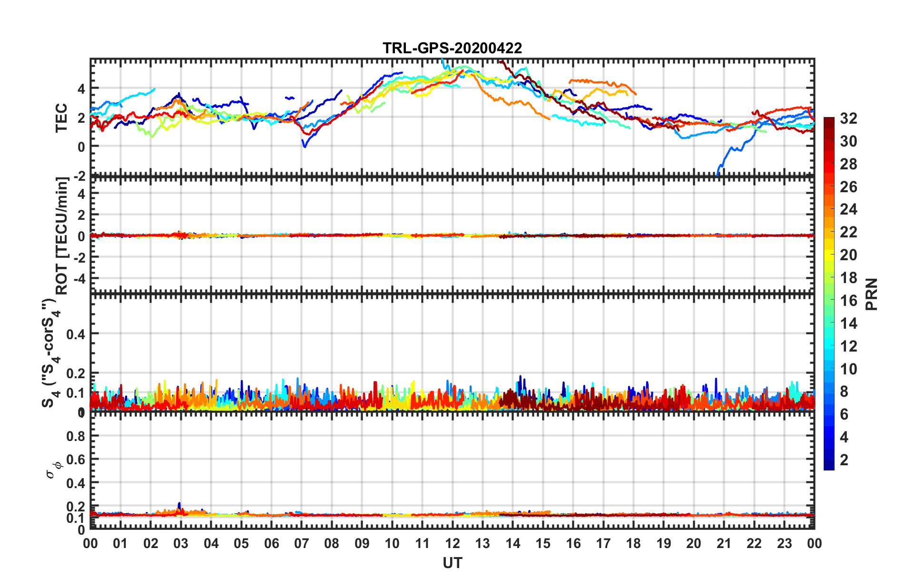Select x-axis hour label 13
This screenshot has width=905, height=588.
[482, 543]
